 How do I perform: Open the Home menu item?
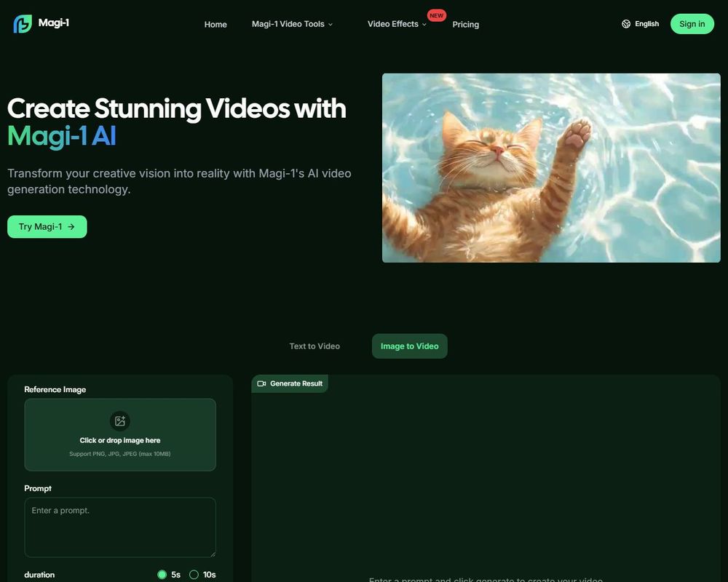tap(215, 24)
